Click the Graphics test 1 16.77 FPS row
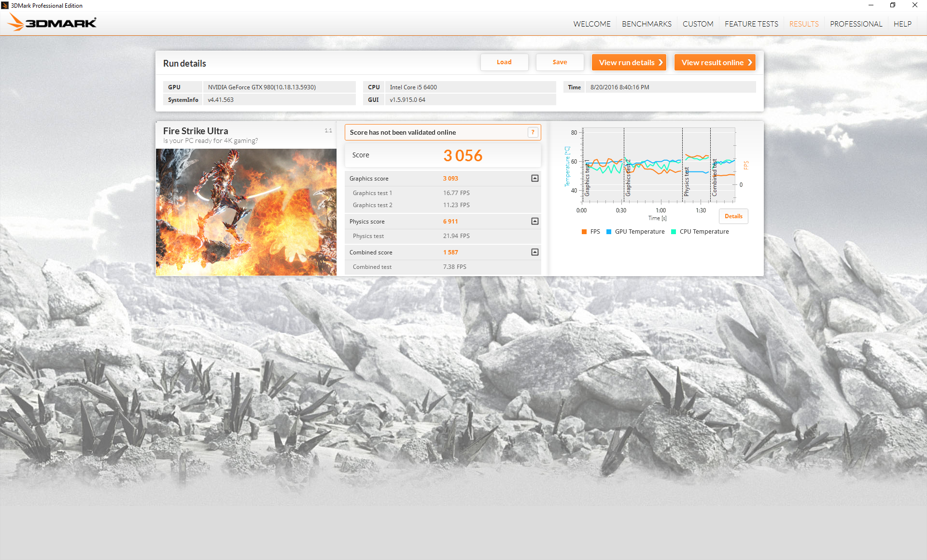Screen dimensions: 927x560 [443, 193]
